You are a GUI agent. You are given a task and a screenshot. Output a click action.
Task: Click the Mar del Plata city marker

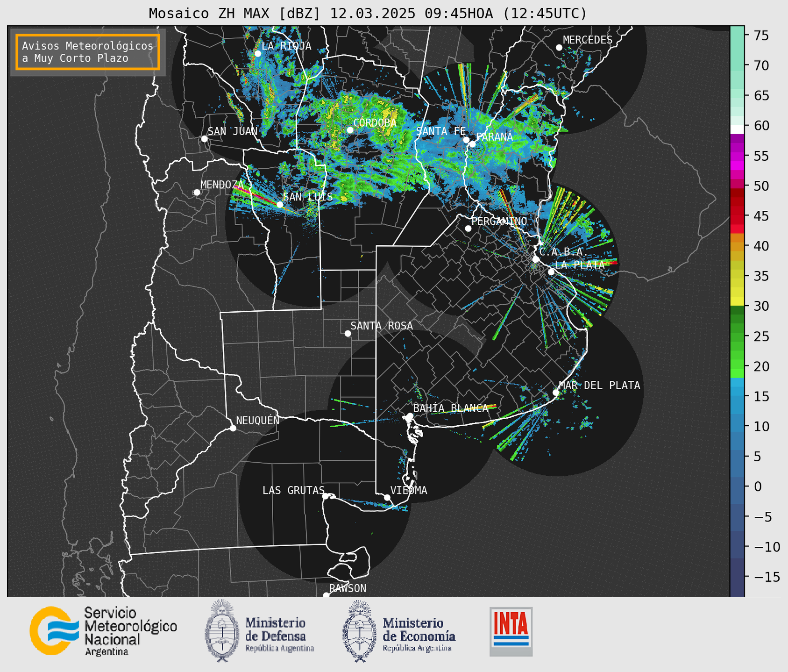pyautogui.click(x=556, y=393)
